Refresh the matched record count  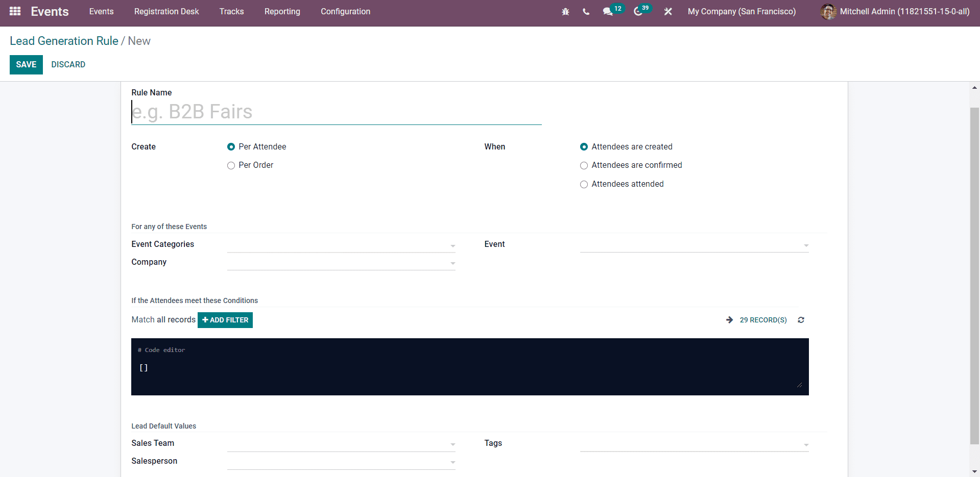coord(801,320)
